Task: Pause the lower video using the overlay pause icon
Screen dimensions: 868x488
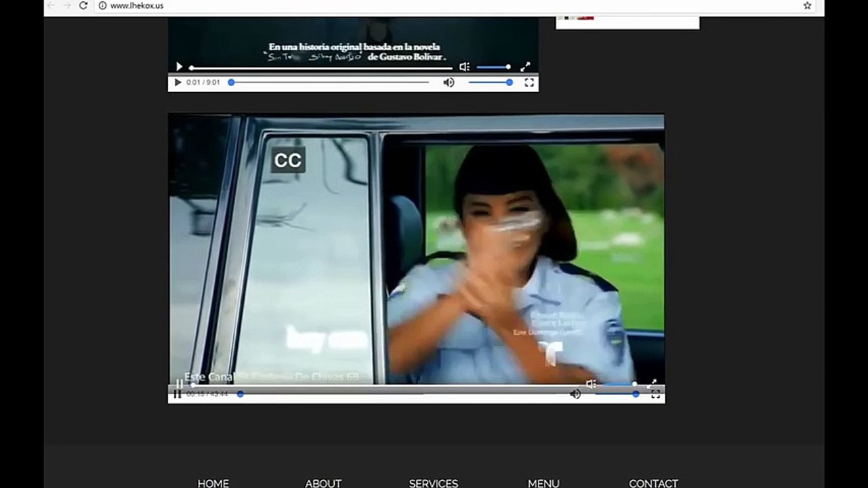Action: [180, 384]
